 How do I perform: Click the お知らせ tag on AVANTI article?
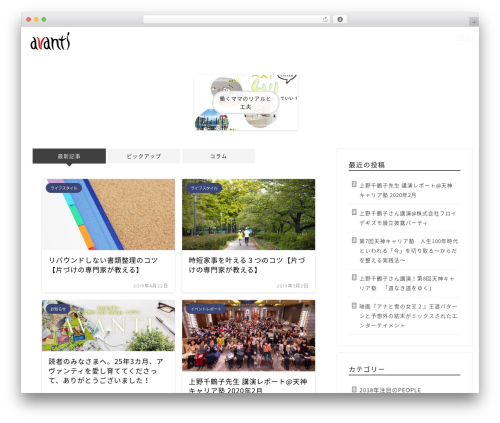click(58, 309)
